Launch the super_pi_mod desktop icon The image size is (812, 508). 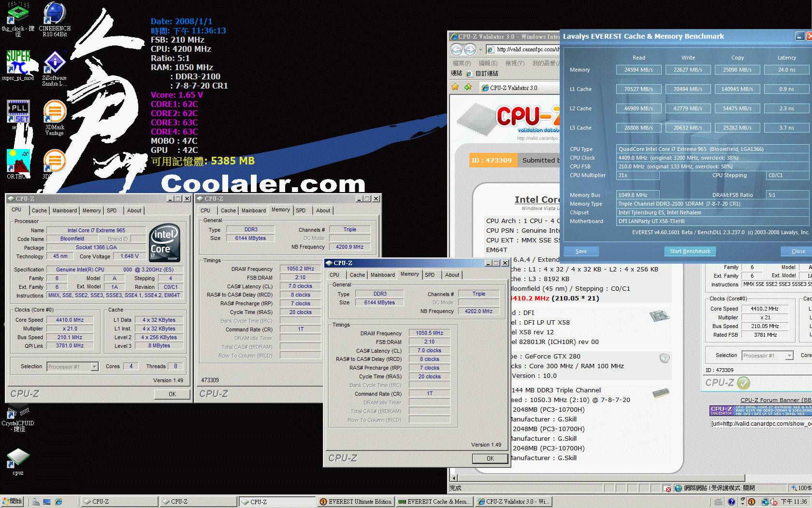(x=18, y=65)
